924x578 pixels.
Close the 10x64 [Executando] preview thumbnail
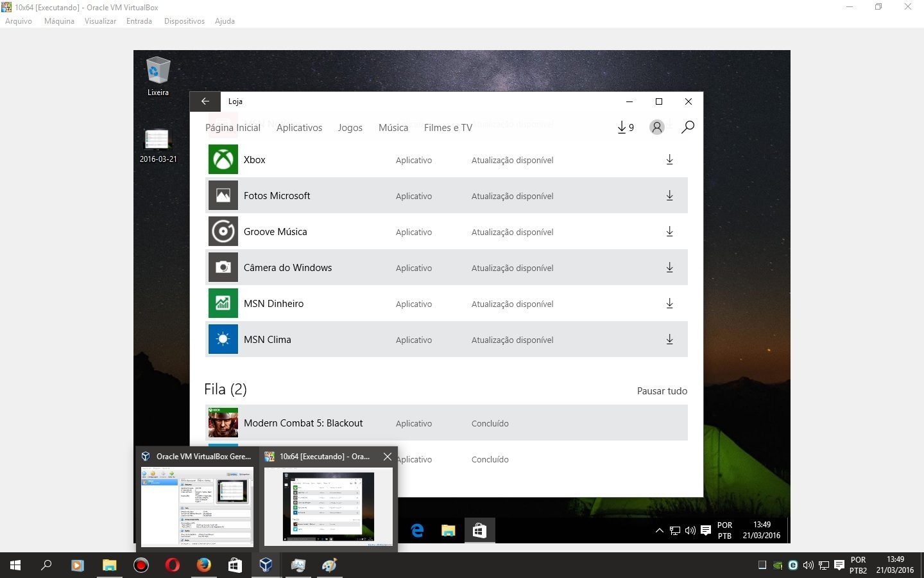pos(388,457)
